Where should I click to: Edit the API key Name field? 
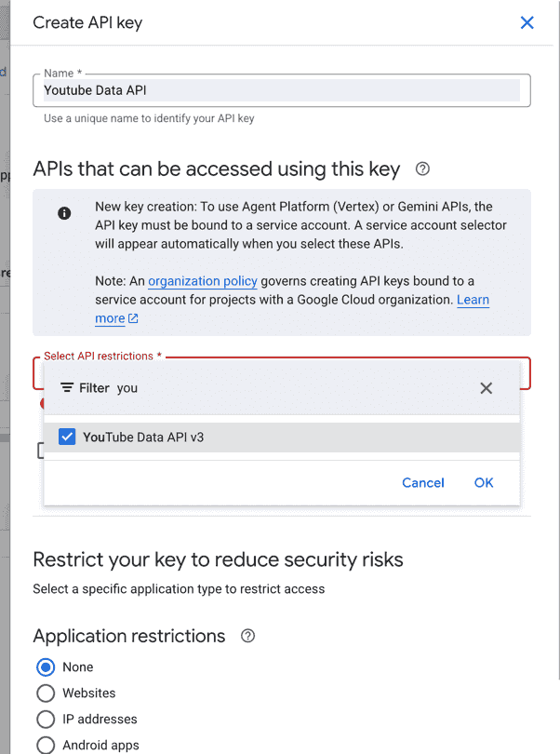[282, 90]
